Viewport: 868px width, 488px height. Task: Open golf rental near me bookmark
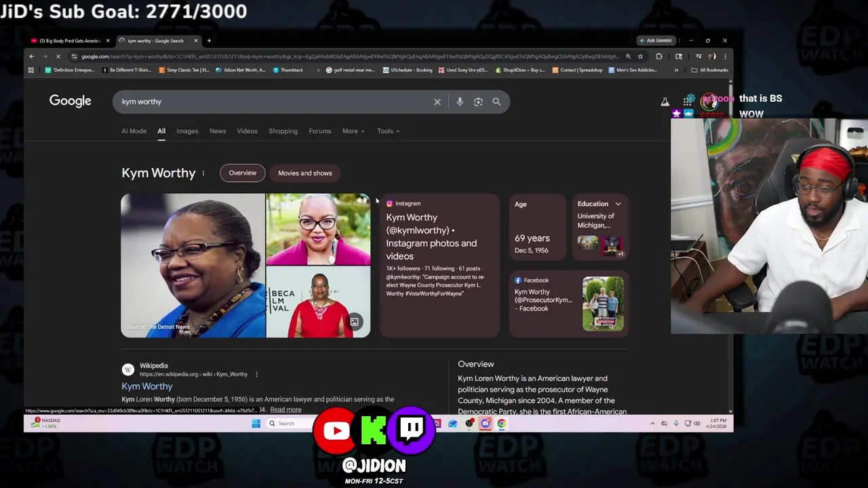click(350, 70)
